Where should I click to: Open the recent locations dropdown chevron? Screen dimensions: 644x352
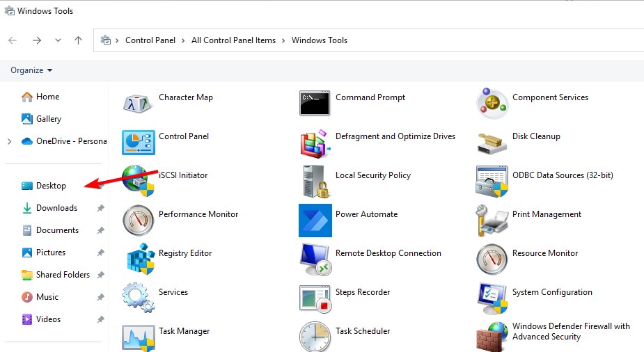(58, 40)
